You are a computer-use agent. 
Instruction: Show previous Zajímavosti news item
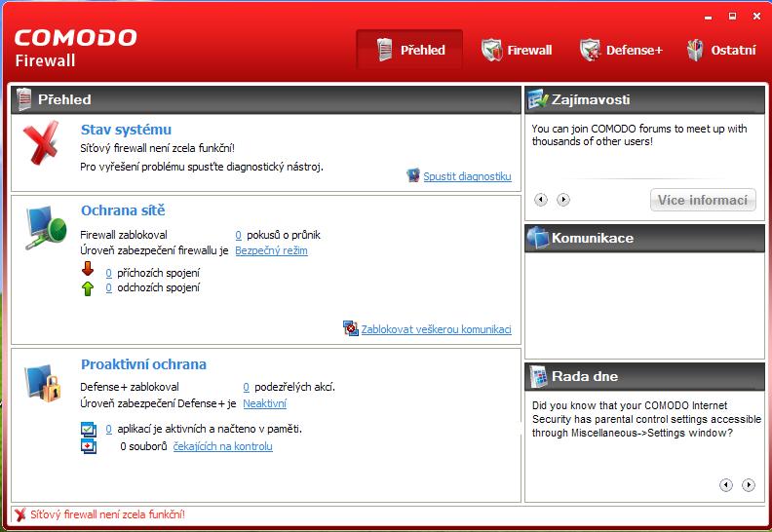(541, 200)
